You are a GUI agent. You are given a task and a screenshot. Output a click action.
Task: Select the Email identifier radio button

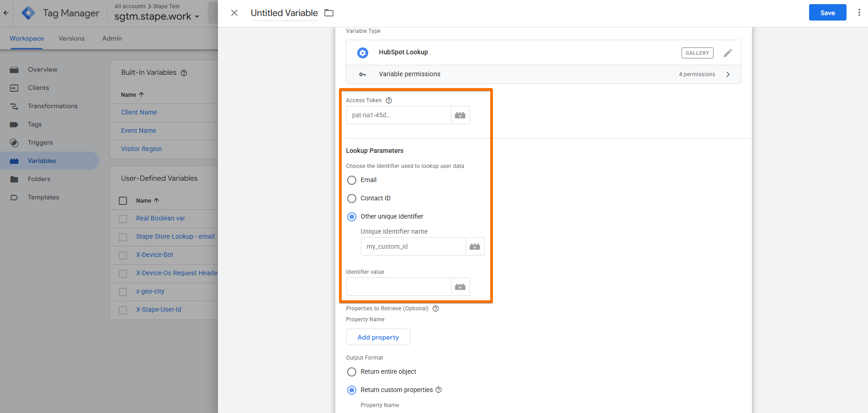352,180
